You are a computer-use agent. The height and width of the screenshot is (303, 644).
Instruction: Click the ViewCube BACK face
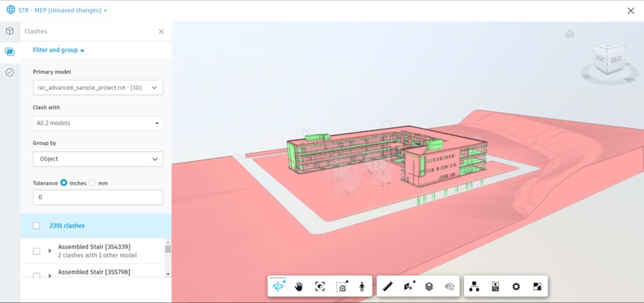616,59
